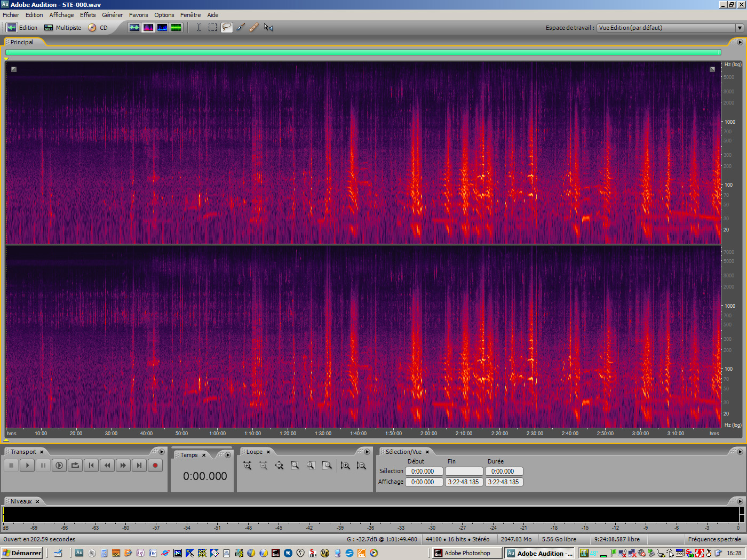
Task: Switch to Waveform display view
Action: (x=133, y=27)
